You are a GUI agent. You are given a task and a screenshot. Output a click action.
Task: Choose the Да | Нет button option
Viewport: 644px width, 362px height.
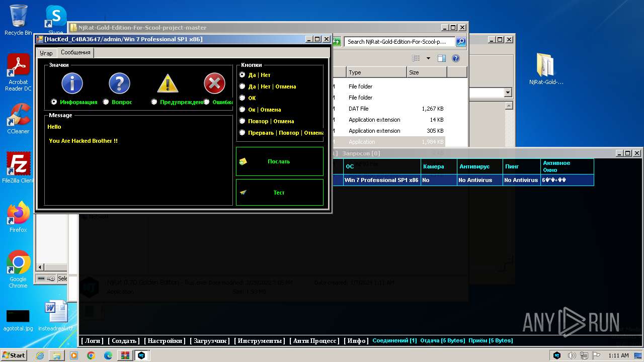click(x=242, y=74)
